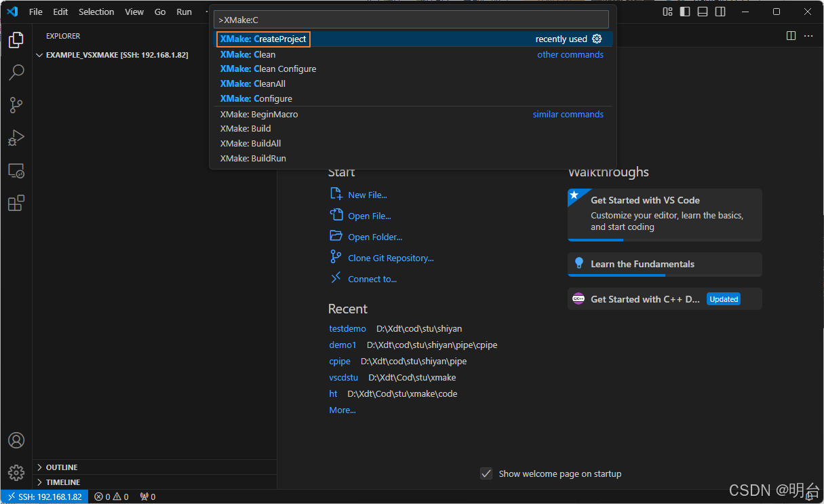Open the Remote Explorer icon
The image size is (824, 504).
click(x=16, y=171)
